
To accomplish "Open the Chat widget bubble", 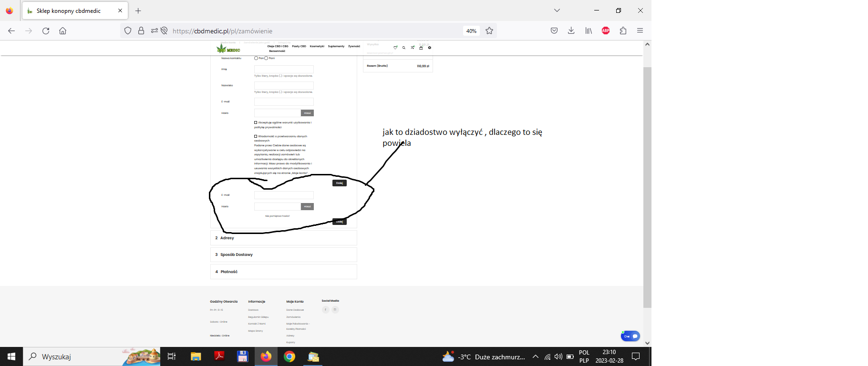I will tap(630, 336).
